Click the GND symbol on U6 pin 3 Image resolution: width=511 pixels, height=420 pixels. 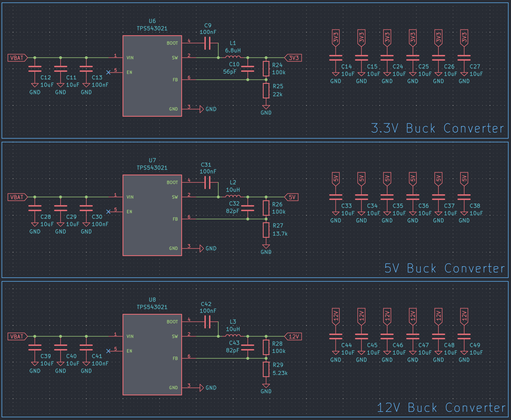click(x=202, y=109)
